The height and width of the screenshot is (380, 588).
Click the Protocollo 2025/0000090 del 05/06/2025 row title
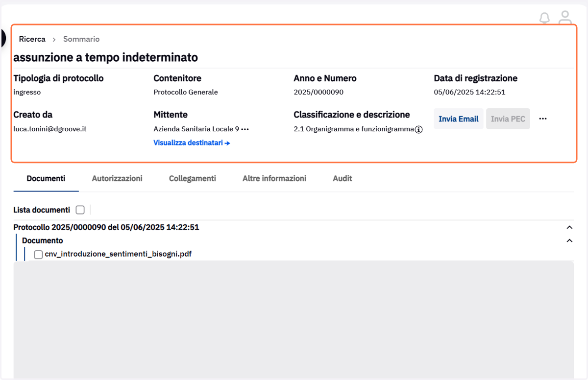pyautogui.click(x=106, y=227)
